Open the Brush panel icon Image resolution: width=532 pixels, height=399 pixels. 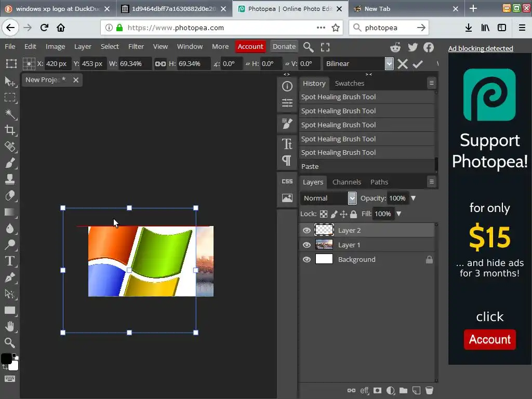coord(287,124)
